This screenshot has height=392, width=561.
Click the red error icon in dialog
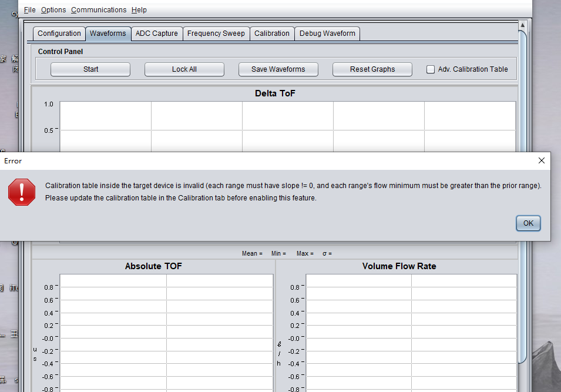[22, 192]
